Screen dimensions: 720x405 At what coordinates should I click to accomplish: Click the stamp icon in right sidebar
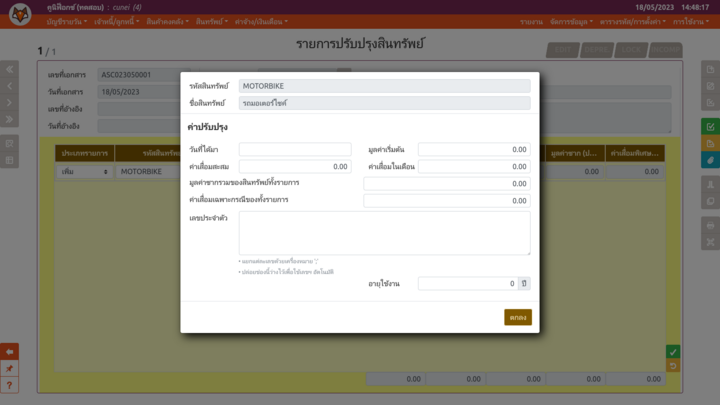click(710, 184)
